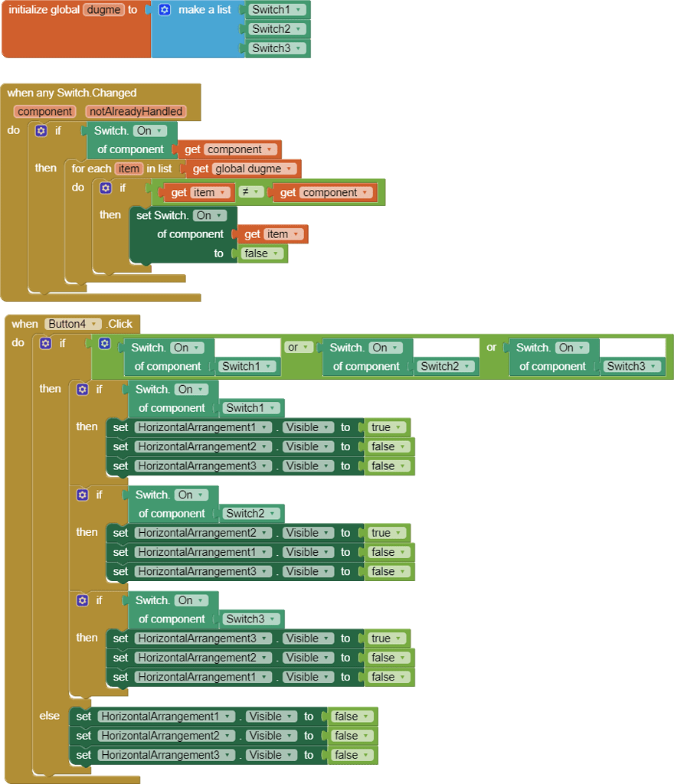Click mutator gear on the or block

pos(104,343)
